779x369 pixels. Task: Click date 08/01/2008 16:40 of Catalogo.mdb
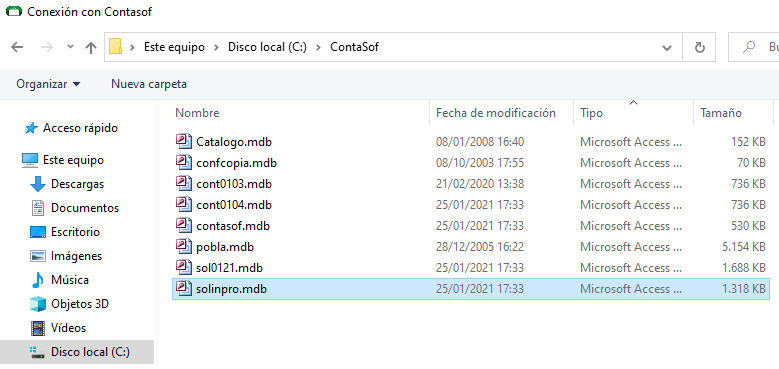pos(480,142)
